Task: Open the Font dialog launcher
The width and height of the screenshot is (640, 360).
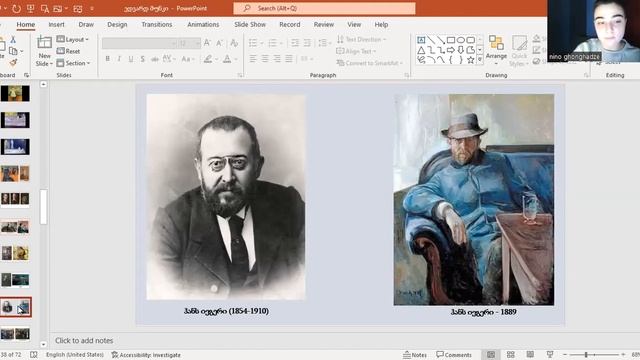Action: (x=240, y=75)
